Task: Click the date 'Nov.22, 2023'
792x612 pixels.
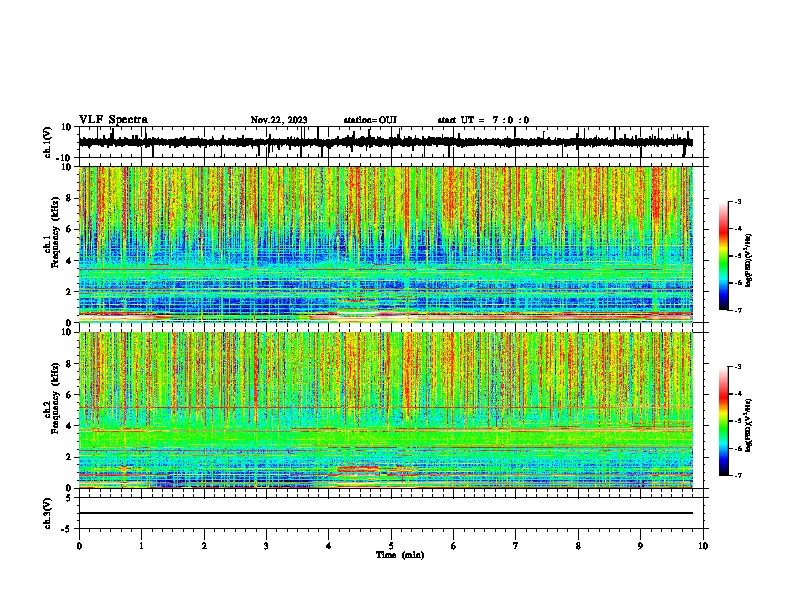Action: click(279, 120)
